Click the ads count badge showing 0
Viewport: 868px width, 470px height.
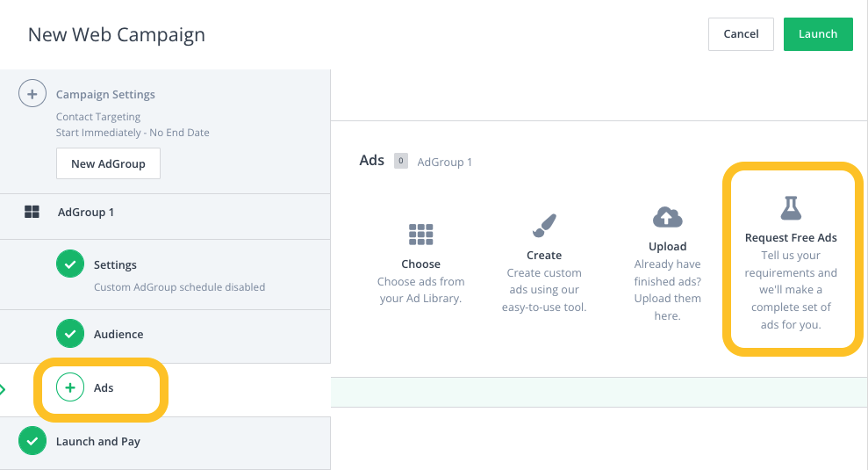coord(401,161)
